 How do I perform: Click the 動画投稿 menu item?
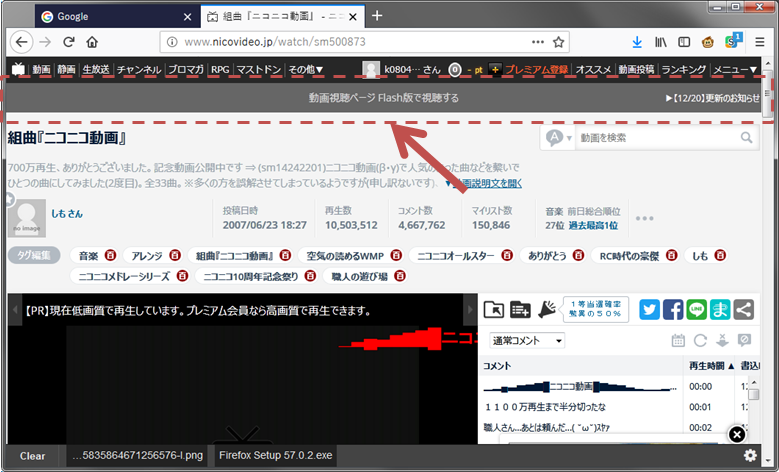coord(636,70)
